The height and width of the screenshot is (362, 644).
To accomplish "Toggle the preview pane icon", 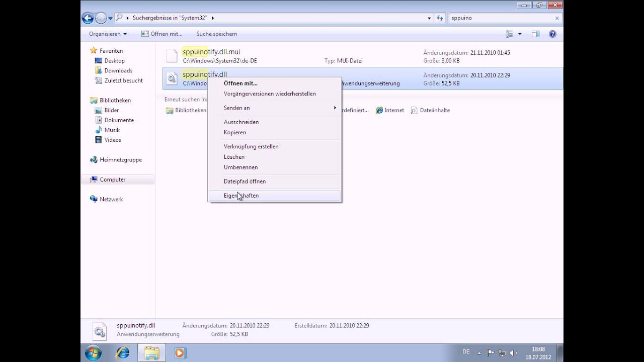I will coord(536,34).
